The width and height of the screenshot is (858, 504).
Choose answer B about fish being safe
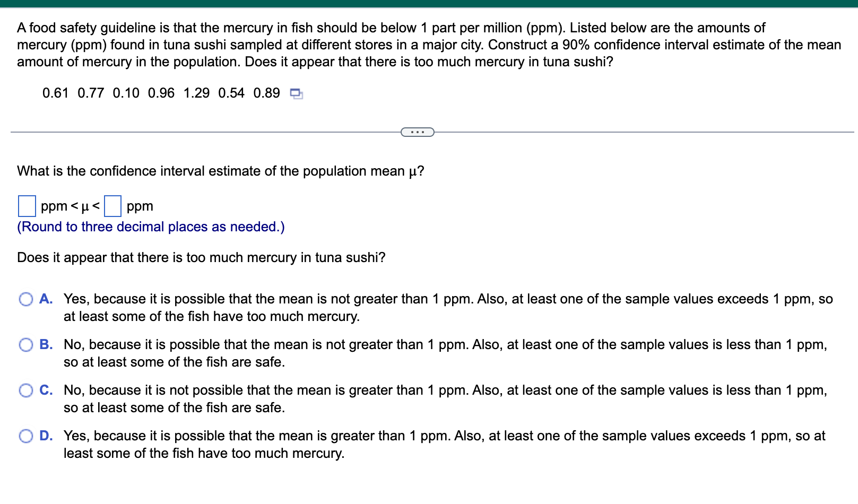(x=25, y=345)
